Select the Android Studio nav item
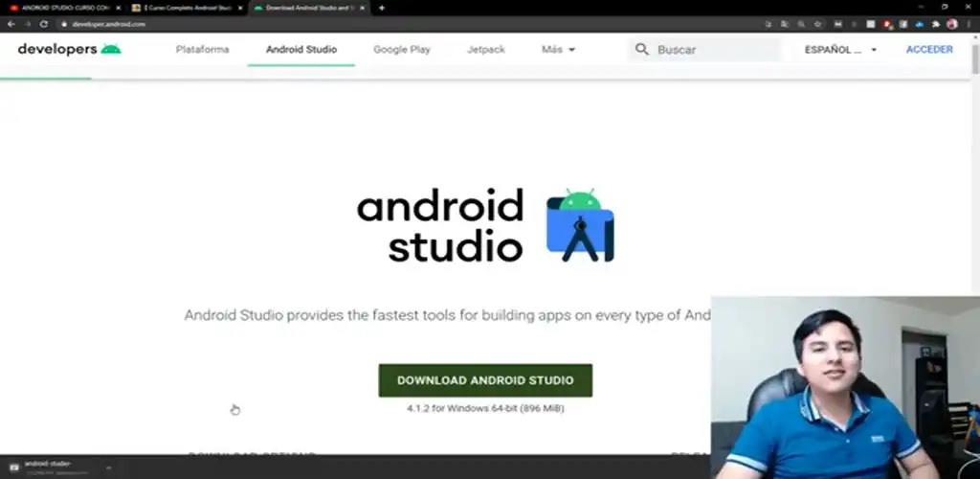The width and height of the screenshot is (980, 479). click(x=301, y=50)
